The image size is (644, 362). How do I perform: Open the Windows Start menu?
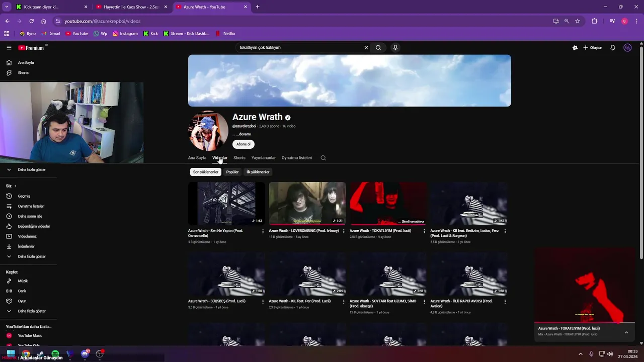11,354
